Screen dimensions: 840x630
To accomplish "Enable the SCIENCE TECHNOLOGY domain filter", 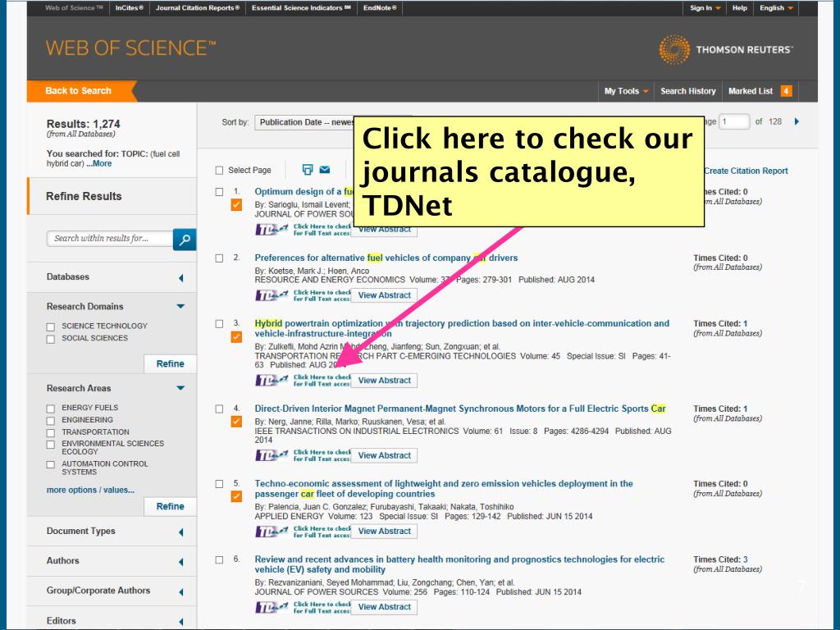I will pos(51,326).
